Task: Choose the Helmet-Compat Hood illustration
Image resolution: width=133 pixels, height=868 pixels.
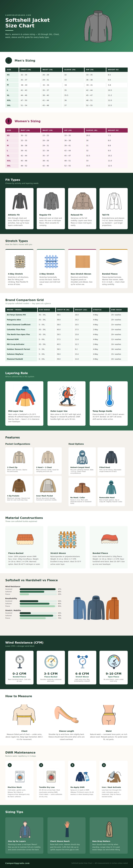Action: pos(82,457)
